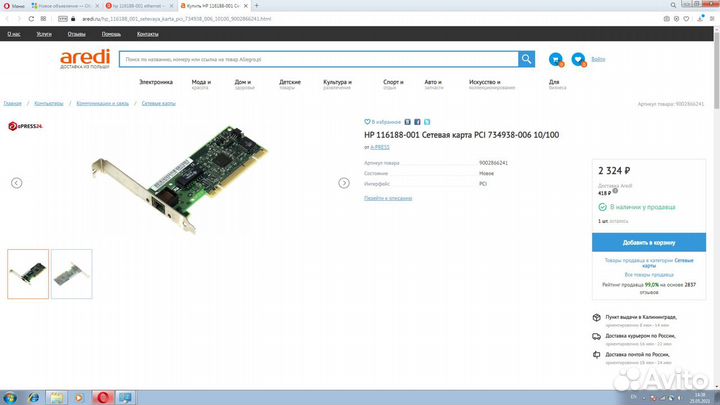Open the 'Мода и красота' category
Viewport: 720px width, 405px height.
tap(201, 84)
